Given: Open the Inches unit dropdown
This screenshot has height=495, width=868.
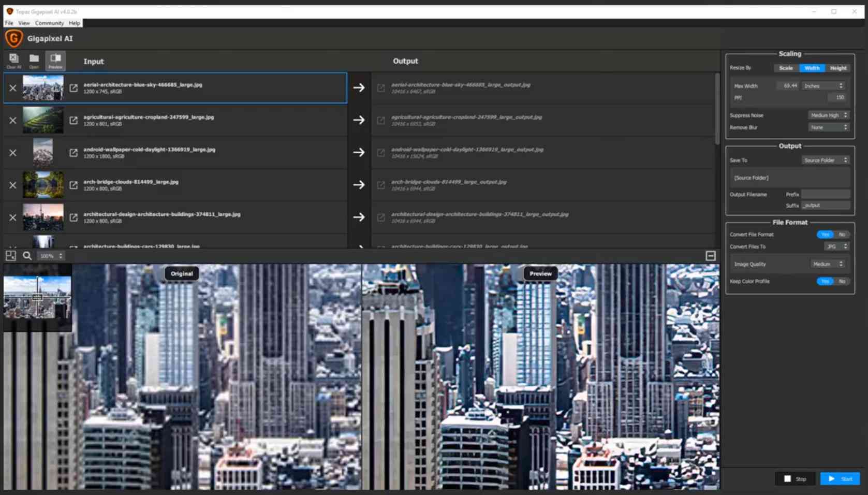Looking at the screenshot, I should pyautogui.click(x=823, y=86).
